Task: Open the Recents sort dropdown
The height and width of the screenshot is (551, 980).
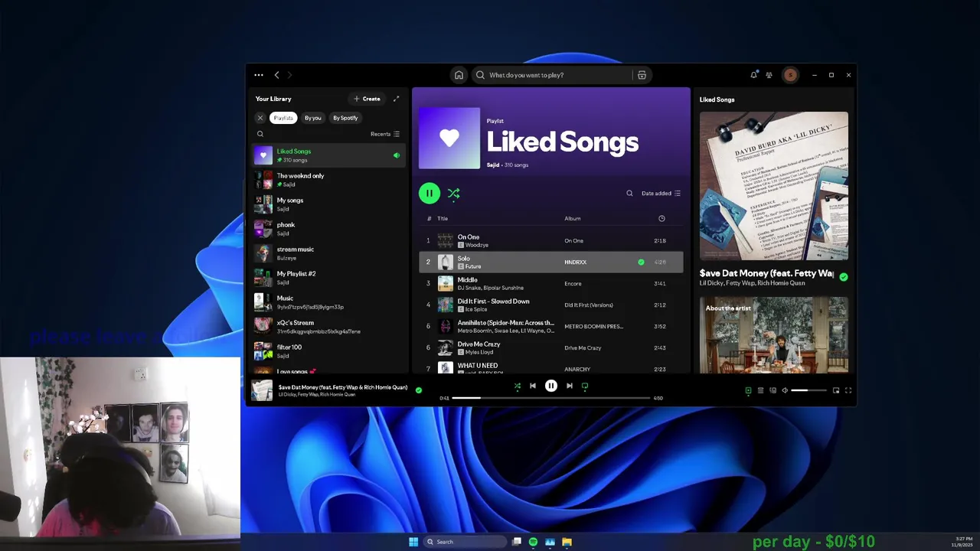Action: [x=385, y=134]
